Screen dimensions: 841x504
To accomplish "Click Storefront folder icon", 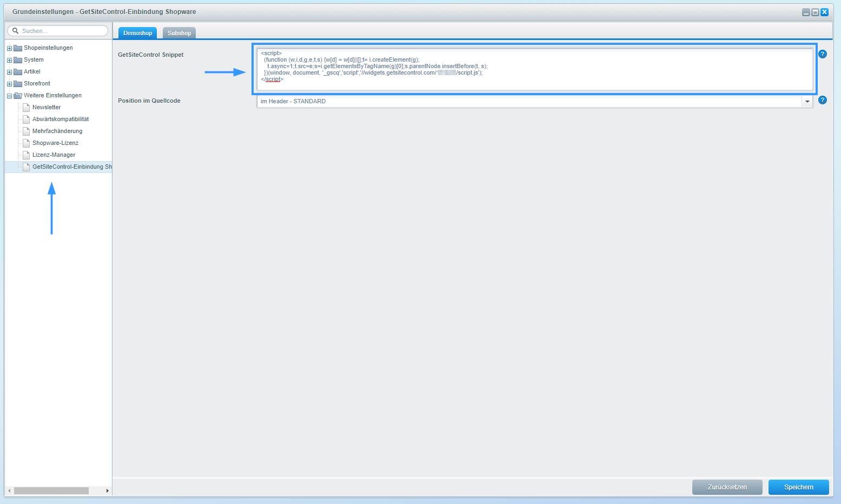I will click(18, 83).
